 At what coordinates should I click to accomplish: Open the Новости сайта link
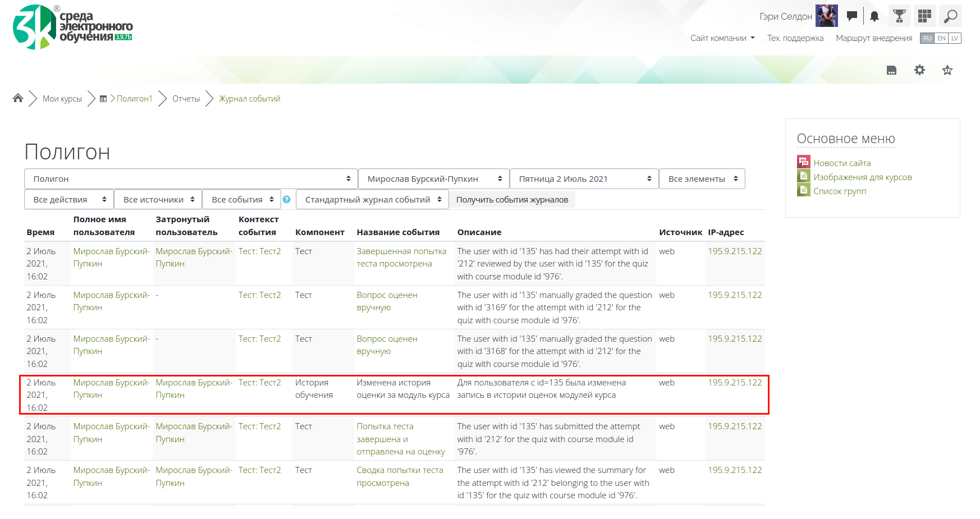pyautogui.click(x=842, y=163)
